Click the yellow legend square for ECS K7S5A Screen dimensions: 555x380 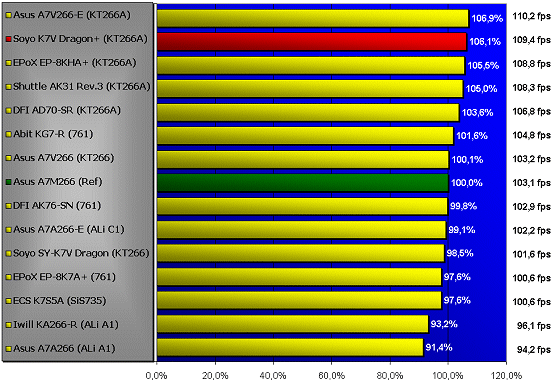pyautogui.click(x=8, y=301)
